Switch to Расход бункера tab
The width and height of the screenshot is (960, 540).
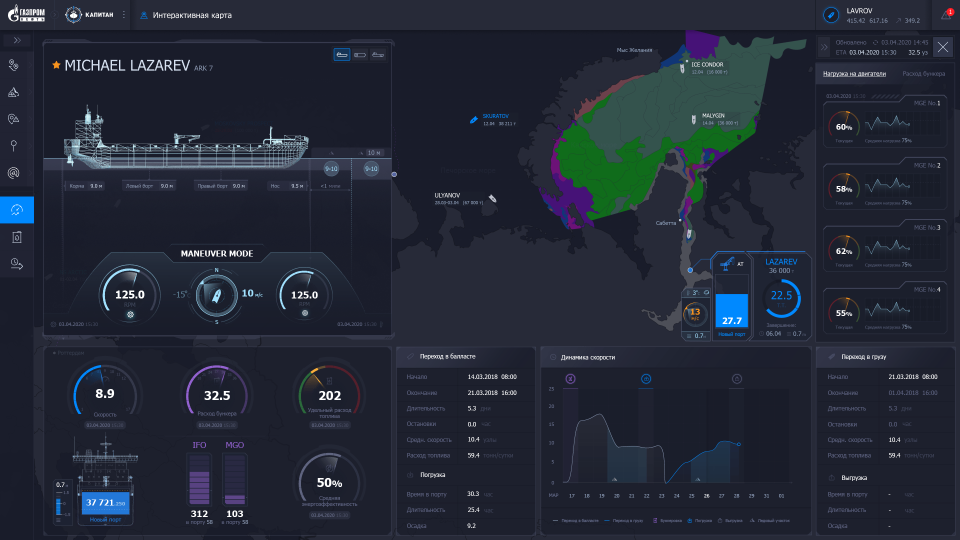click(x=923, y=74)
